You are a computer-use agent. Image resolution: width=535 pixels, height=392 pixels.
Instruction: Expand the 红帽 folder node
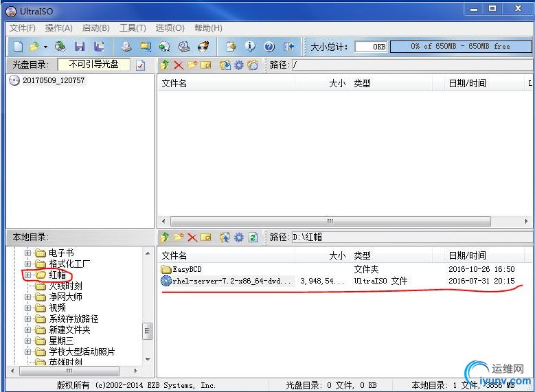tap(27, 275)
